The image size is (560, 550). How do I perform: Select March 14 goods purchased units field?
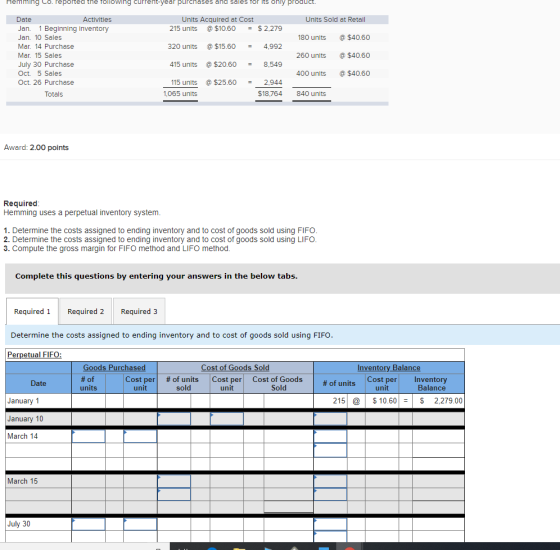[88, 436]
